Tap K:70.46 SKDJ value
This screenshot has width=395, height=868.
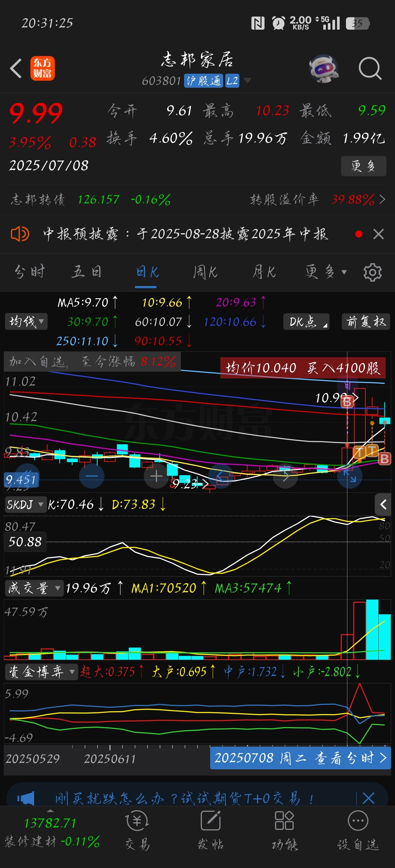(x=76, y=505)
